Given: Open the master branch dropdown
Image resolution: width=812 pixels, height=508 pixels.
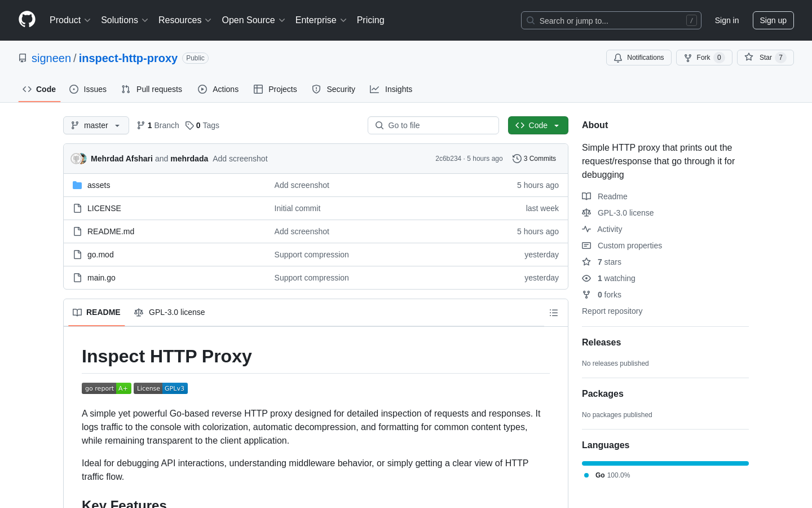Looking at the screenshot, I should coord(96,125).
